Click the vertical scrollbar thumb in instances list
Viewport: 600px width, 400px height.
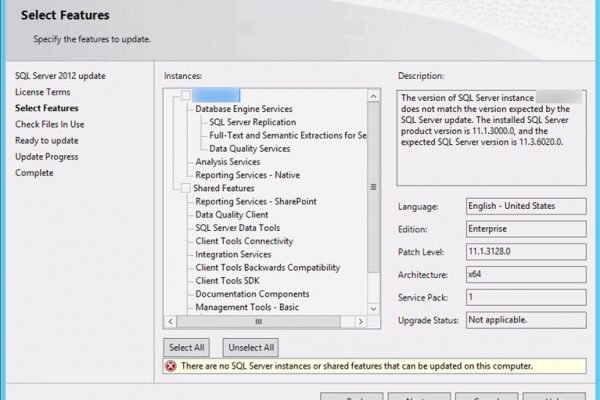pyautogui.click(x=373, y=187)
